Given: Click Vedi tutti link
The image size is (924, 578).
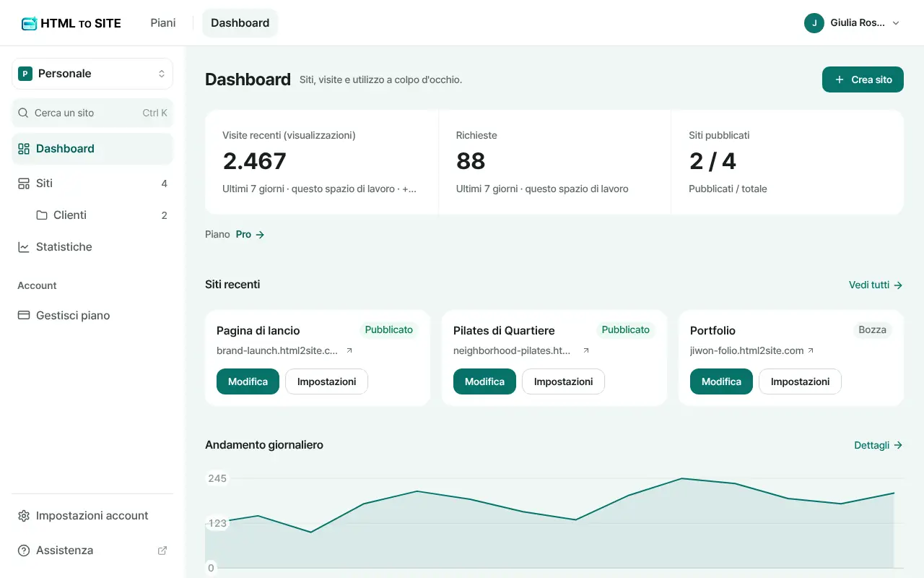Looking at the screenshot, I should (876, 285).
